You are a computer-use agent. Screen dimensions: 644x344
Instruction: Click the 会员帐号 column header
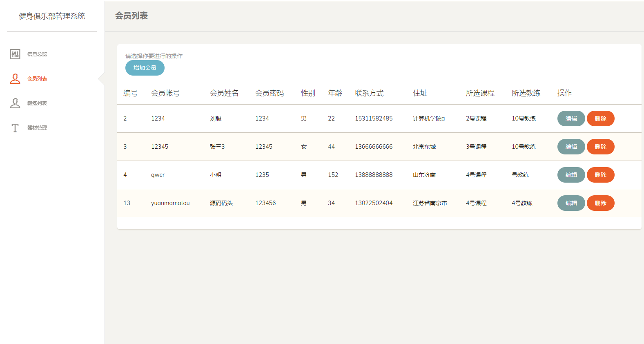[x=165, y=93]
